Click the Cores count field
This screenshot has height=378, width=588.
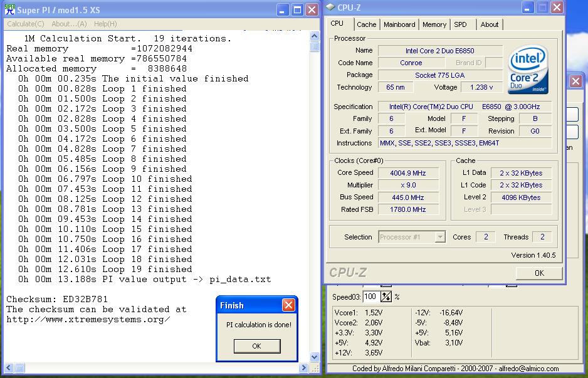tap(486, 236)
